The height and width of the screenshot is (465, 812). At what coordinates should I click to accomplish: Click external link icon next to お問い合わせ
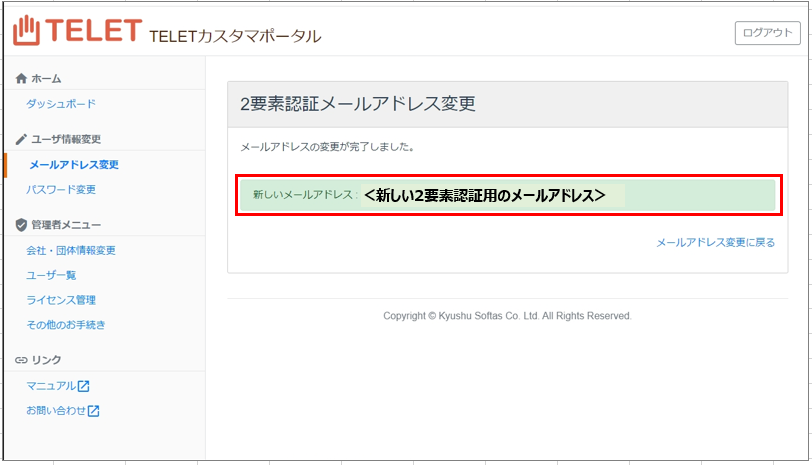pyautogui.click(x=93, y=411)
